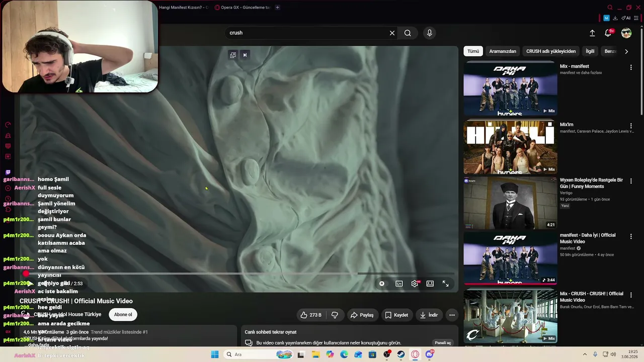Open Steam from the taskbar
This screenshot has height=362, width=644.
click(401, 354)
